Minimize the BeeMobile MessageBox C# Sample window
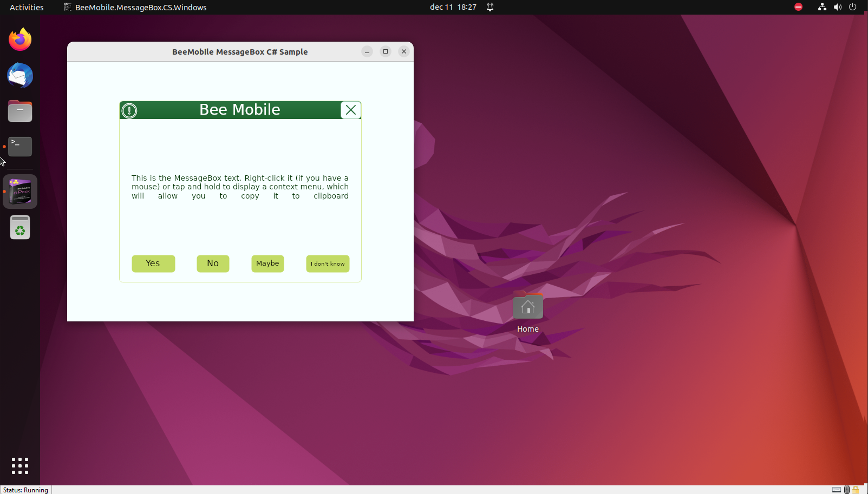Screen dimensions: 868x494 tap(367, 51)
